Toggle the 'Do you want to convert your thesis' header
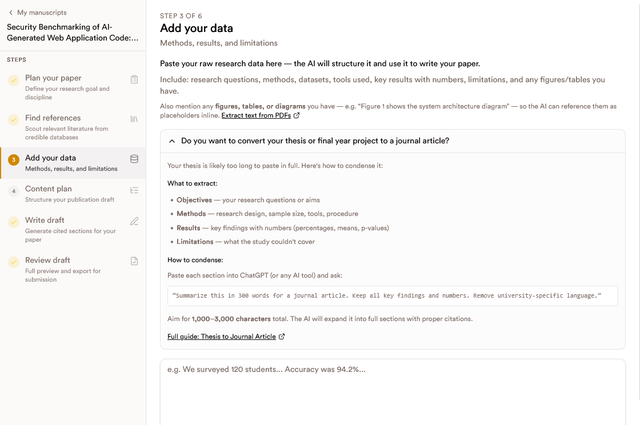The height and width of the screenshot is (425, 640). (393, 141)
